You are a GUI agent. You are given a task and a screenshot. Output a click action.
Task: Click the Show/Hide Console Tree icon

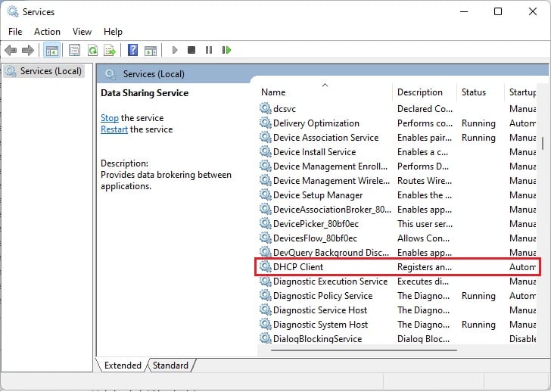51,51
